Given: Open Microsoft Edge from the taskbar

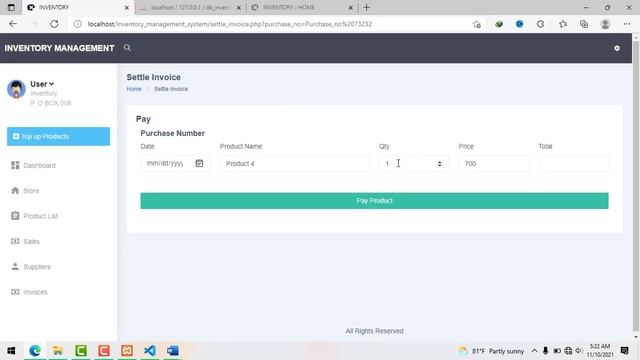Looking at the screenshot, I should pos(35,351).
